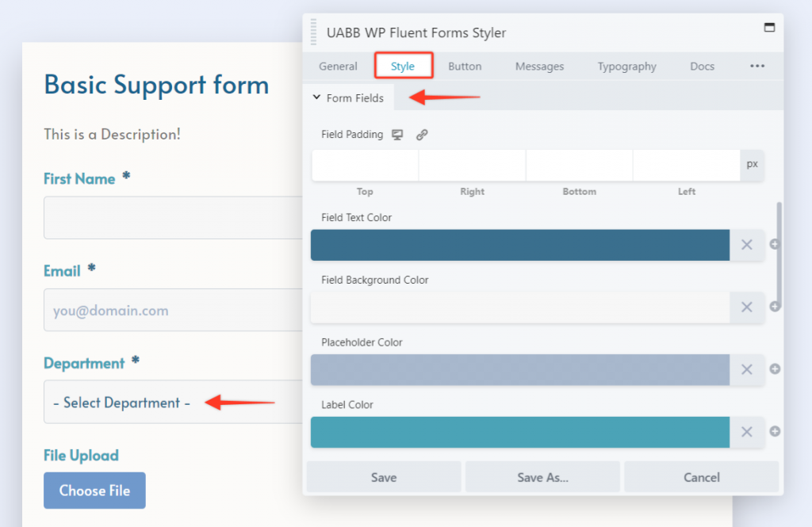Click the global color plus icon beside Field Text Color
The height and width of the screenshot is (527, 812).
click(x=775, y=245)
